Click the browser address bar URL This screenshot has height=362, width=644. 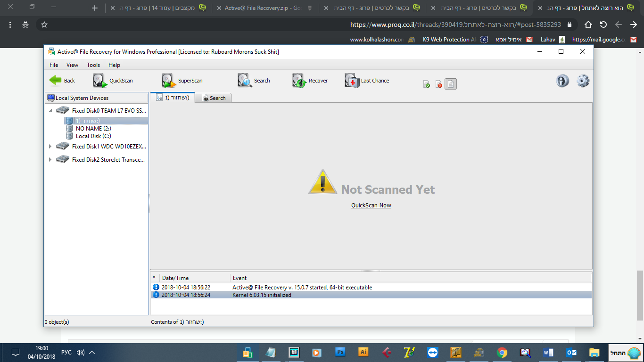[x=455, y=25]
